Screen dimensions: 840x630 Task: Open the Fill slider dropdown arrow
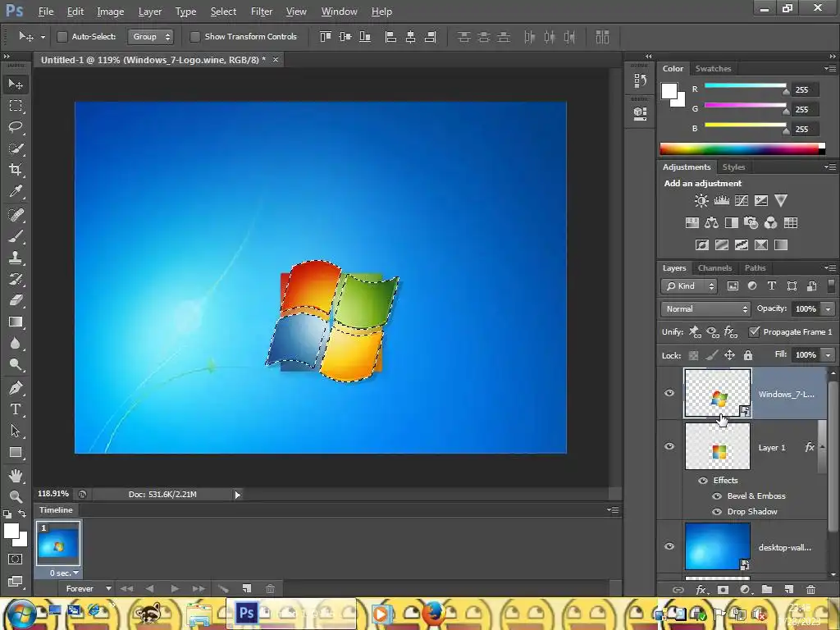point(829,354)
